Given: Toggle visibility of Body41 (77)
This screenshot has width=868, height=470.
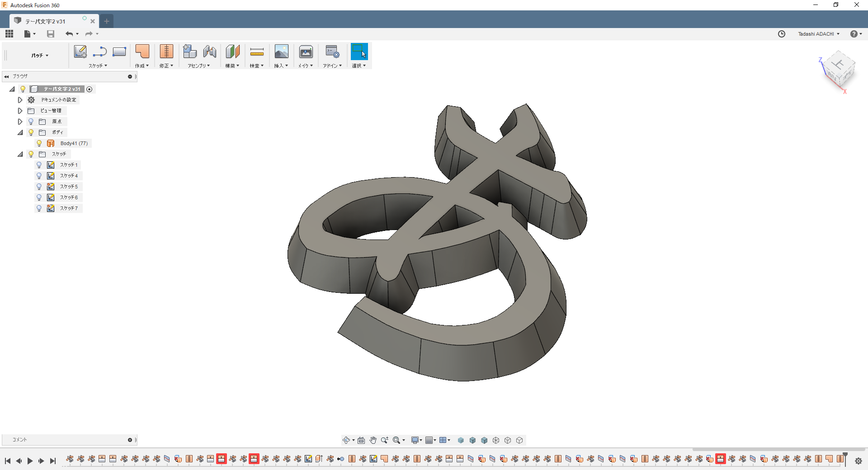Looking at the screenshot, I should click(x=39, y=143).
